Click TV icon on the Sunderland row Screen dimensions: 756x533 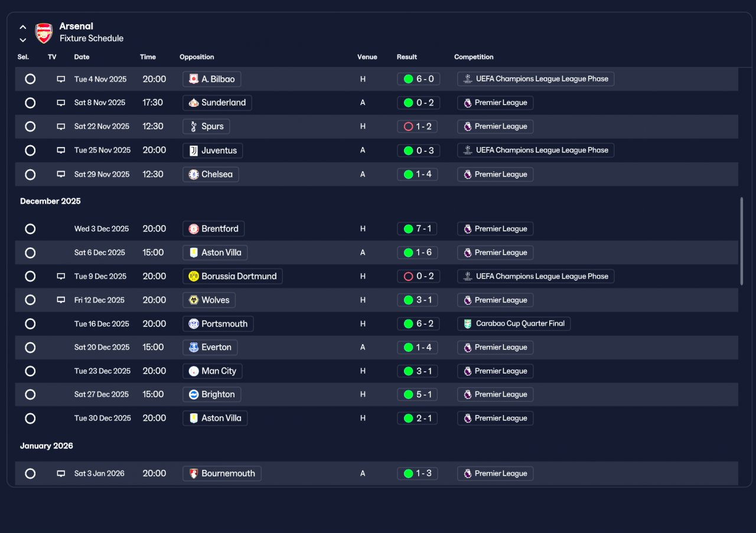[x=61, y=103]
